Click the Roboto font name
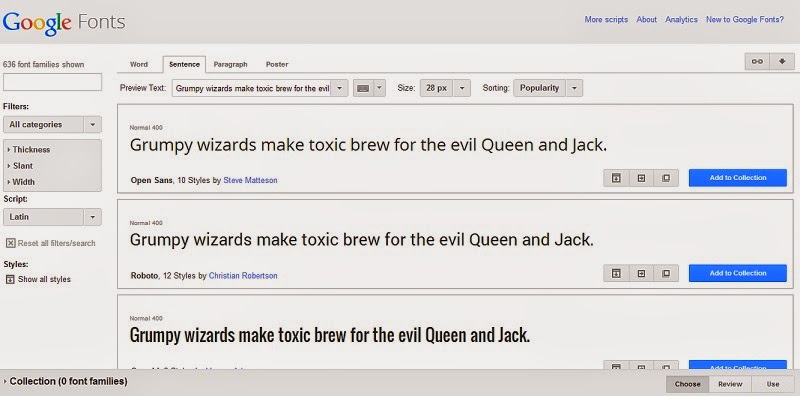 144,276
